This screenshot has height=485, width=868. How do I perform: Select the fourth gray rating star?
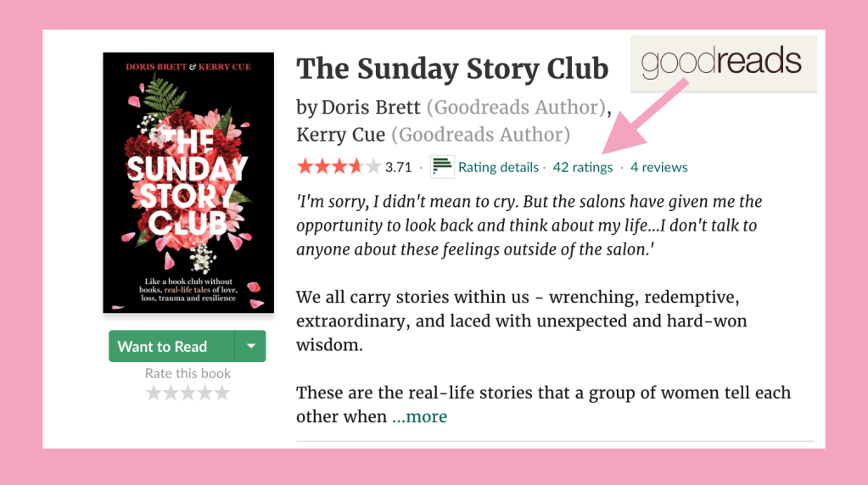[204, 393]
